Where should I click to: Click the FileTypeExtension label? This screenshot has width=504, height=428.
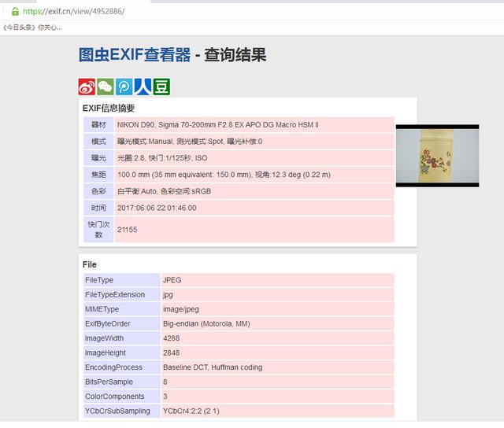(x=122, y=295)
